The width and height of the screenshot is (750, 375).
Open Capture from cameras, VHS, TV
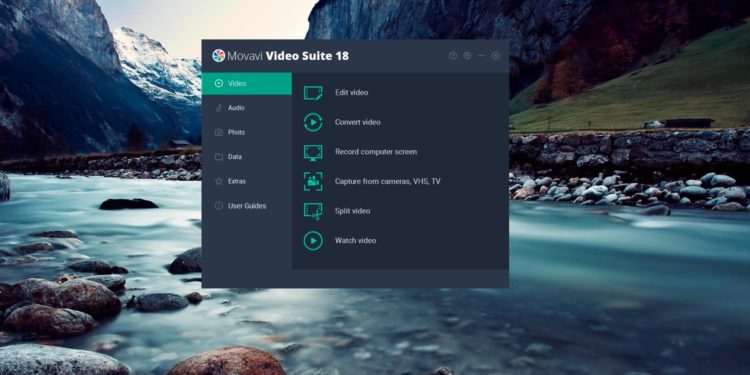point(372,181)
